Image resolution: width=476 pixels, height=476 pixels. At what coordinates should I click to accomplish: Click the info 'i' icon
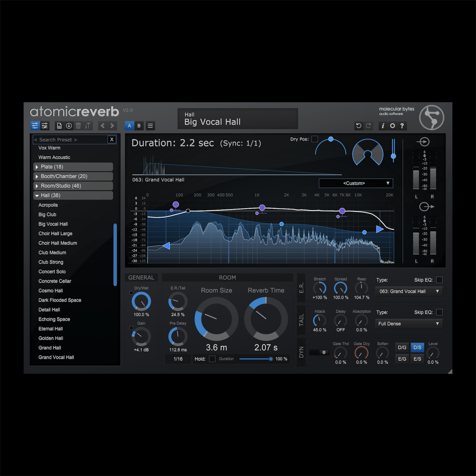tap(383, 126)
